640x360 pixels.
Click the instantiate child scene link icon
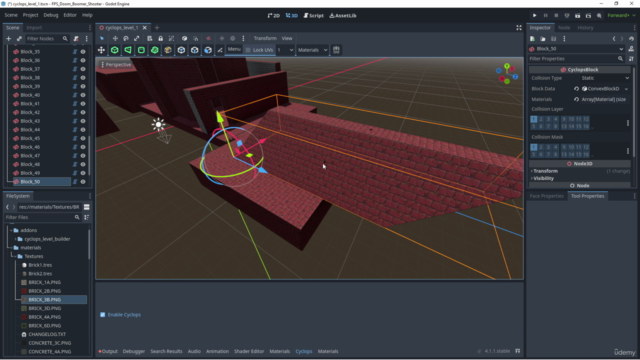[x=19, y=39]
